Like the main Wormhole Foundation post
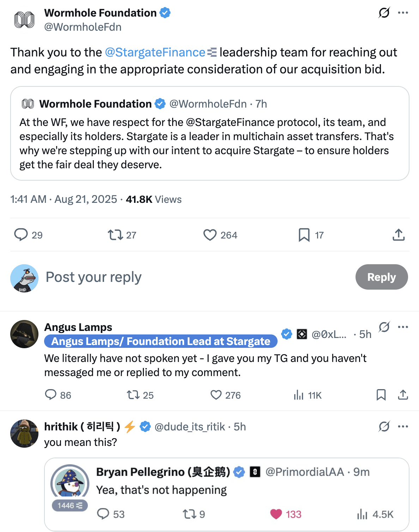The image size is (419, 532). [210, 235]
